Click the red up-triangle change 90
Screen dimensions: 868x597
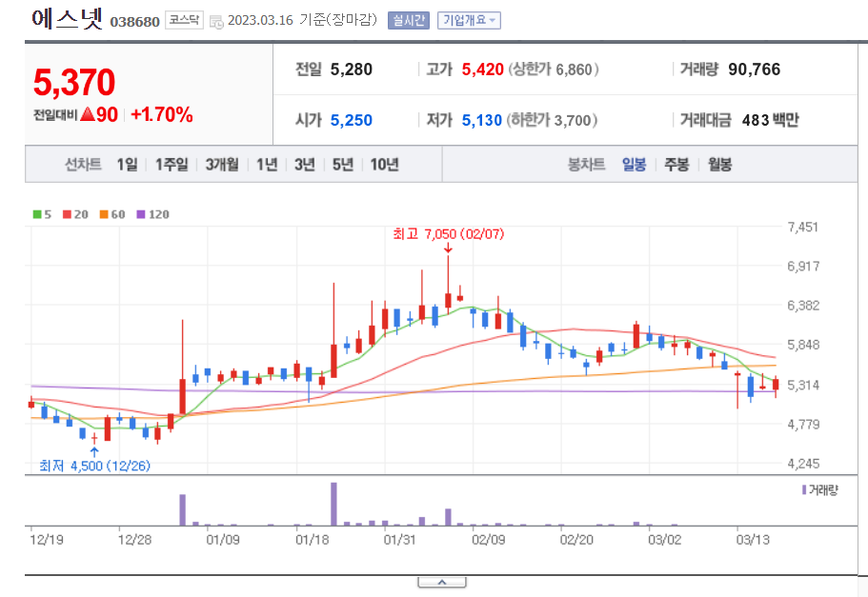(99, 114)
